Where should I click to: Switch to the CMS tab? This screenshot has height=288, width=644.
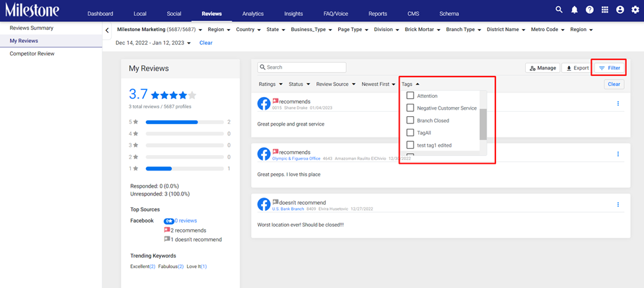click(413, 14)
